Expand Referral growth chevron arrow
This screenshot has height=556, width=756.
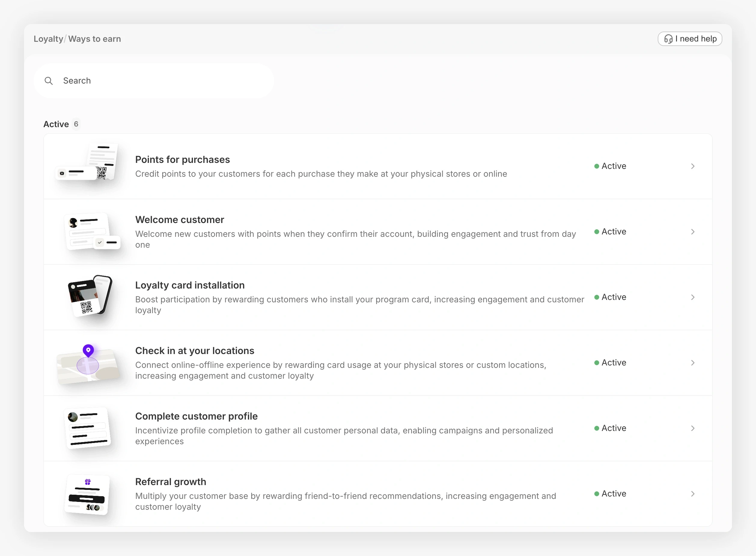coord(693,494)
